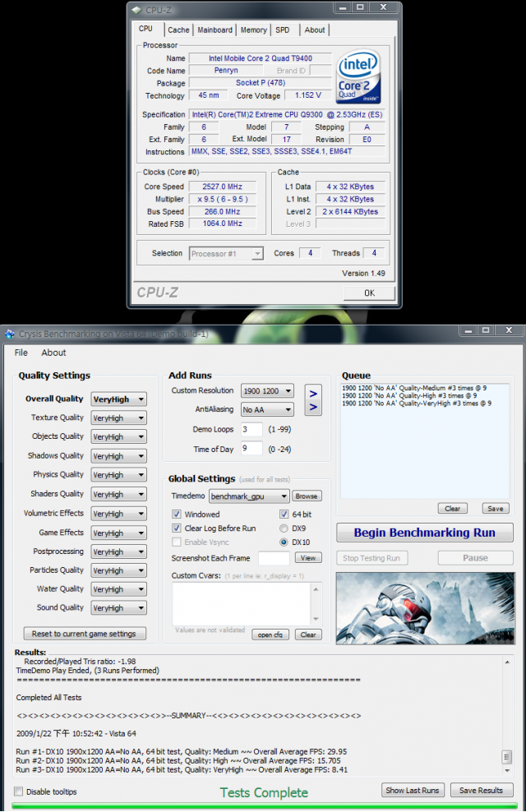Open the Timedemo benchmark_gpu dropdown

(x=249, y=496)
